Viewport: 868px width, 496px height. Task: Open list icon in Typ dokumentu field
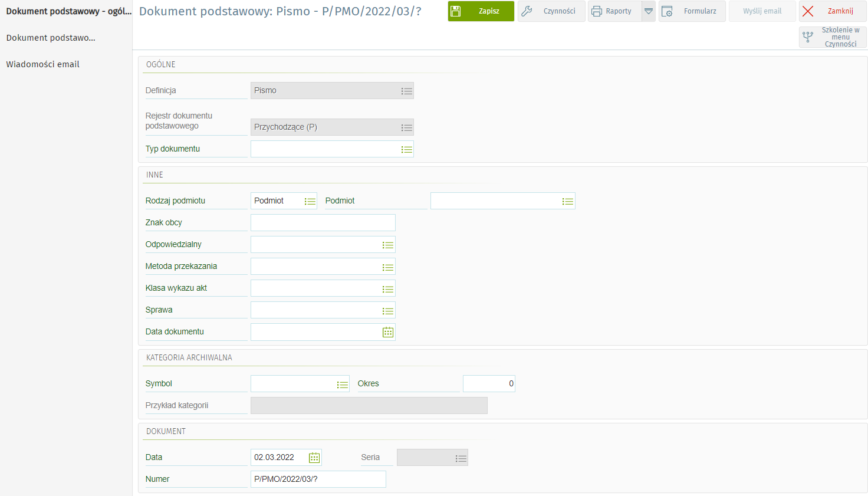tap(406, 149)
